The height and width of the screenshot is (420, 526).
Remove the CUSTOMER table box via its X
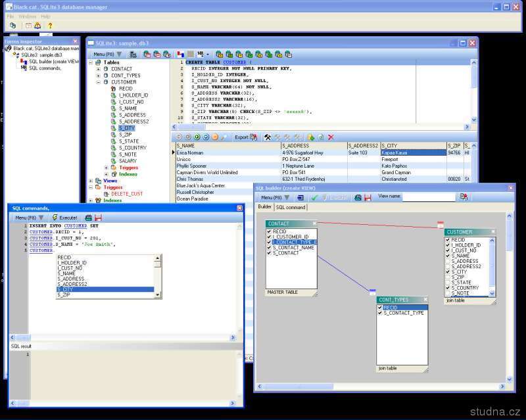click(493, 232)
